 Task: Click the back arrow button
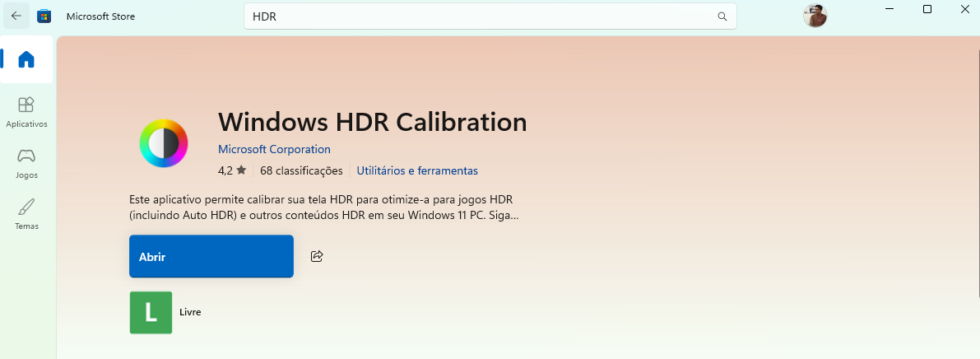(x=16, y=16)
